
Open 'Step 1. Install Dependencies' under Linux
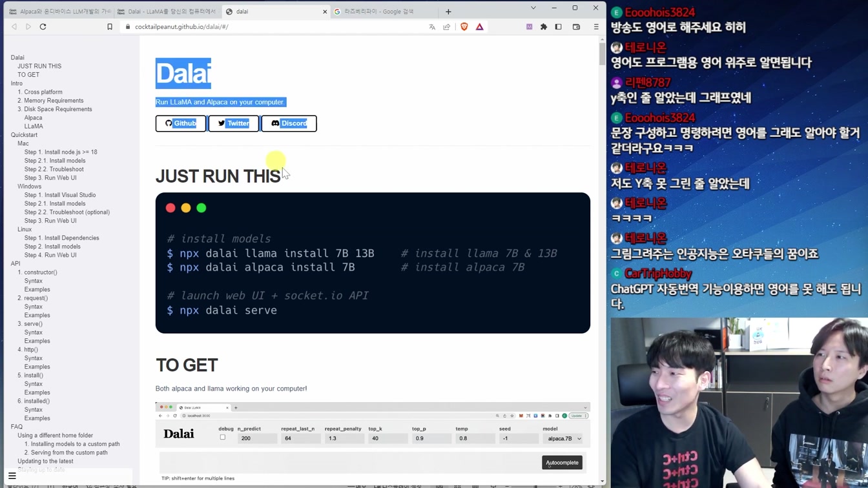[62, 238]
